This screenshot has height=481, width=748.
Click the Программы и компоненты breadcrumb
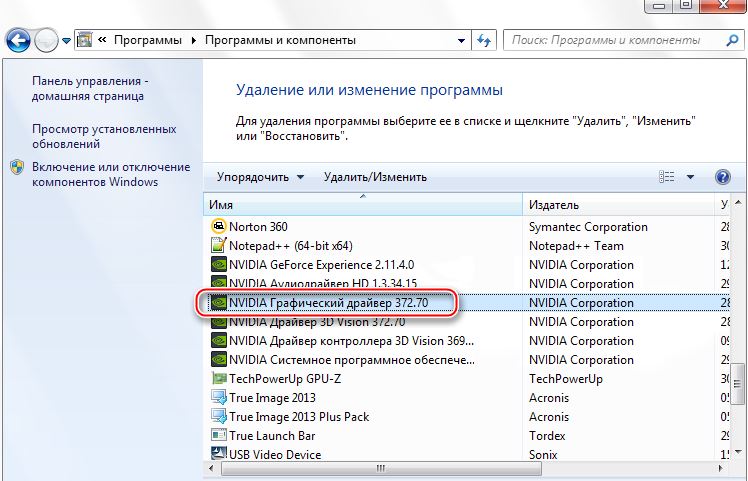pyautogui.click(x=280, y=40)
